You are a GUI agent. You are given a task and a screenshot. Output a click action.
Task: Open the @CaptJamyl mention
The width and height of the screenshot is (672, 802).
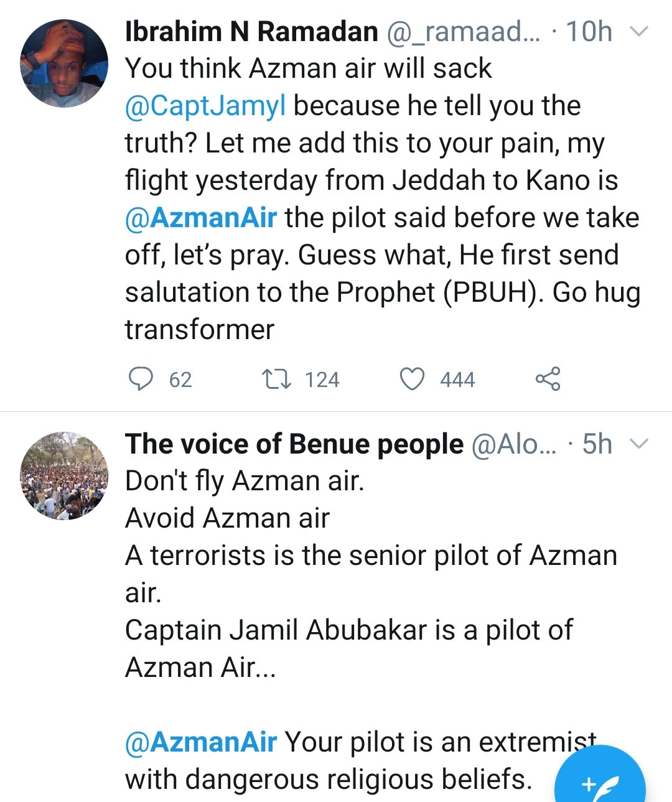pyautogui.click(x=205, y=106)
